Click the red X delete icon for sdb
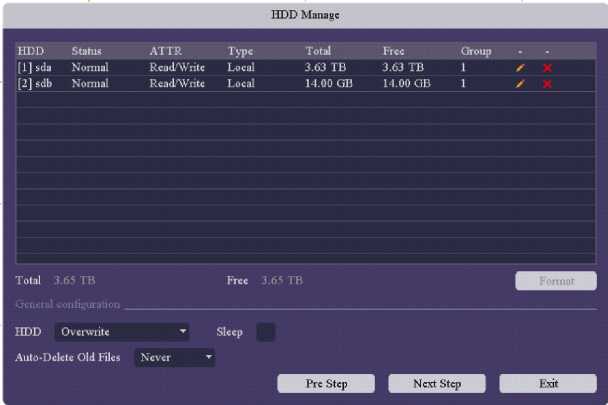Image resolution: width=608 pixels, height=405 pixels. pos(547,84)
